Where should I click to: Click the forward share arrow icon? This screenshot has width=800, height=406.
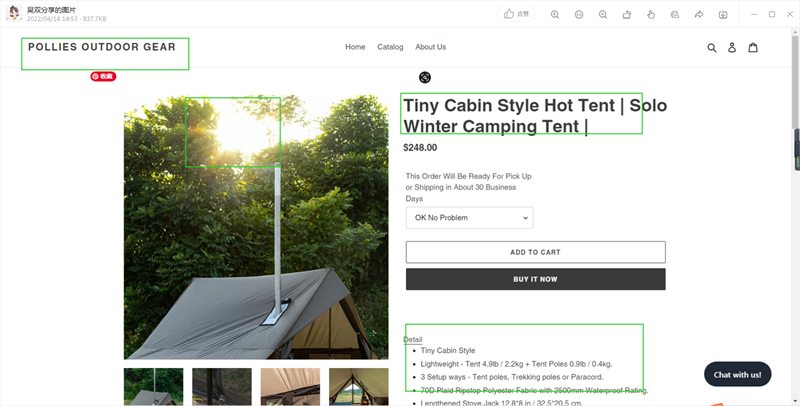698,15
